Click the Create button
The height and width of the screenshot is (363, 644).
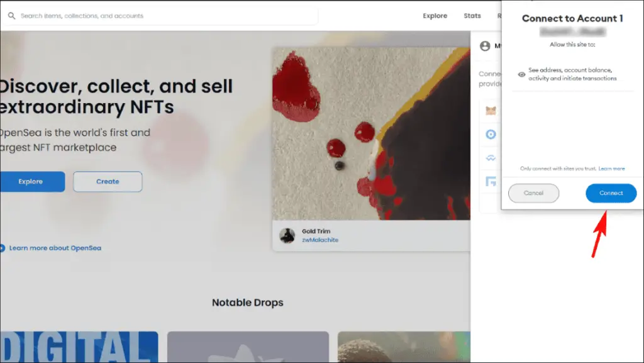pos(108,181)
